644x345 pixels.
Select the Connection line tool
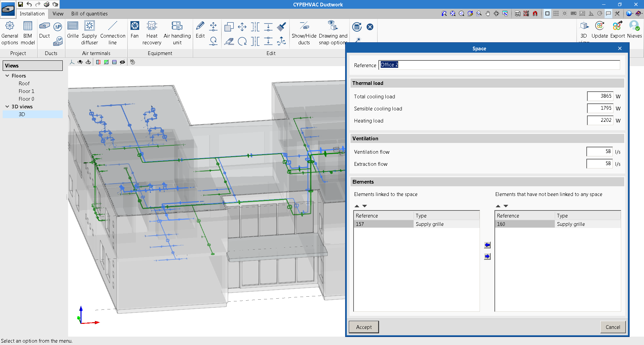click(x=113, y=33)
